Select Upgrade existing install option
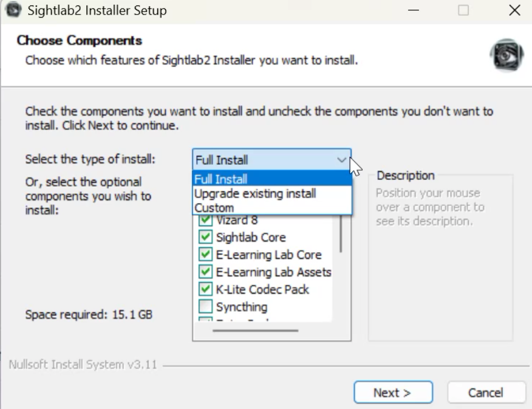Screen dimensions: 532x409 click(x=272, y=193)
